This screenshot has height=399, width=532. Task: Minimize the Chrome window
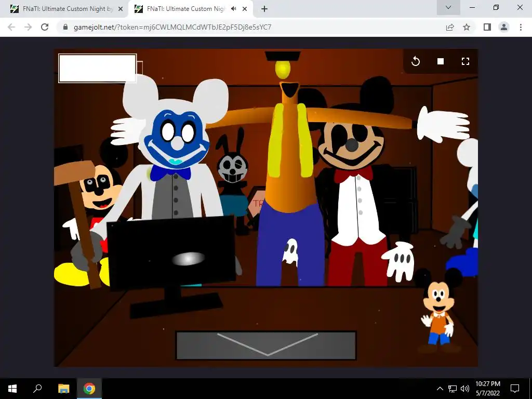[472, 7]
